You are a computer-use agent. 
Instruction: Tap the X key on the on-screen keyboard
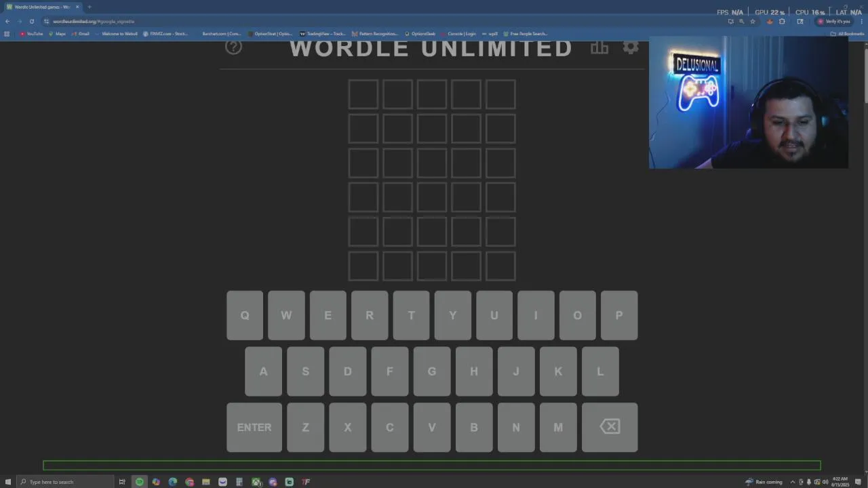click(347, 427)
